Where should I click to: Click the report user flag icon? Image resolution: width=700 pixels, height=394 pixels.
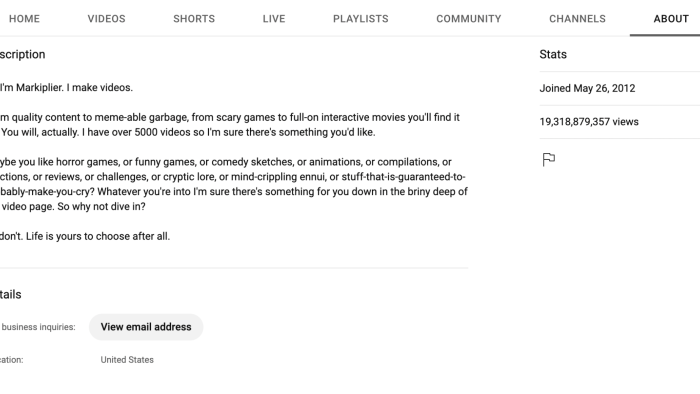pos(549,159)
